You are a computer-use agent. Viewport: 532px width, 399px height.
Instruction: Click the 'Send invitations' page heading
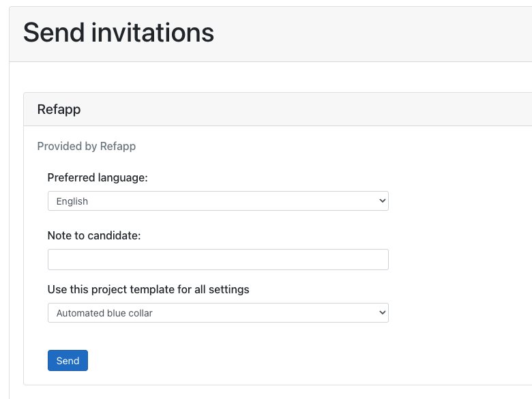119,33
